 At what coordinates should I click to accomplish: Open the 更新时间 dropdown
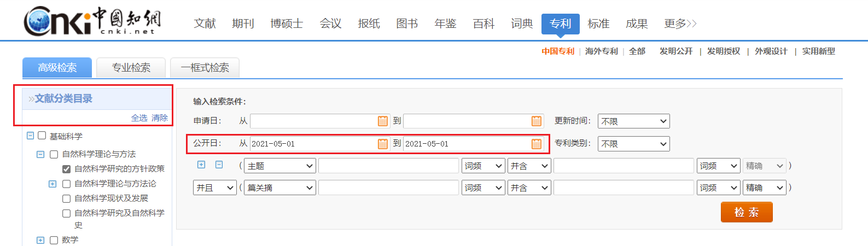pos(634,121)
